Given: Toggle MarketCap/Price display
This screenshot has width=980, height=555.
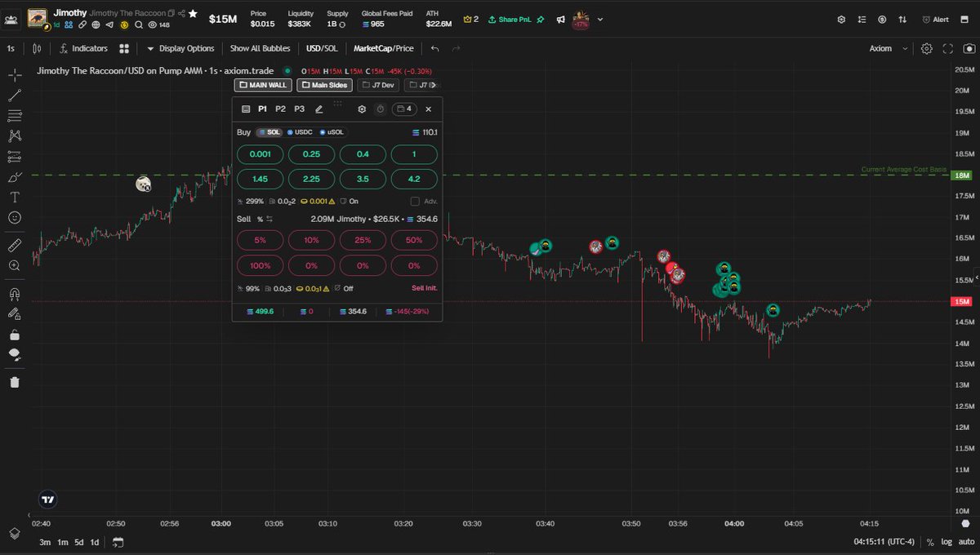Looking at the screenshot, I should tap(383, 48).
